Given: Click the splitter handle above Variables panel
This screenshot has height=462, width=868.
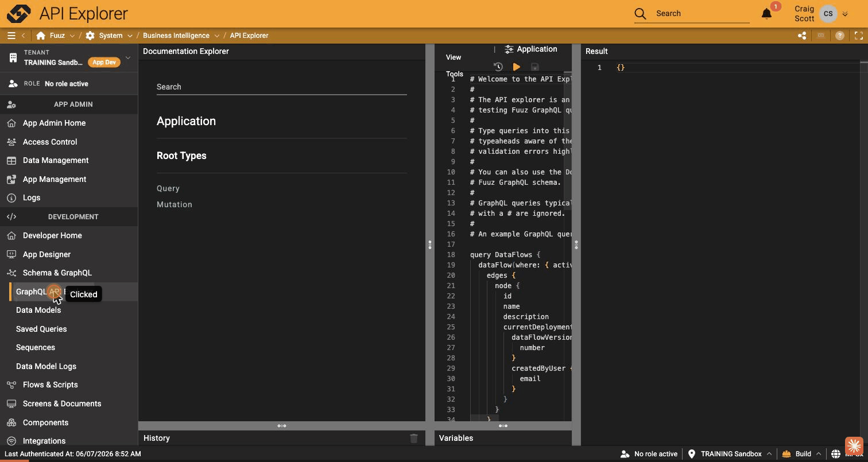Looking at the screenshot, I should click(x=503, y=426).
